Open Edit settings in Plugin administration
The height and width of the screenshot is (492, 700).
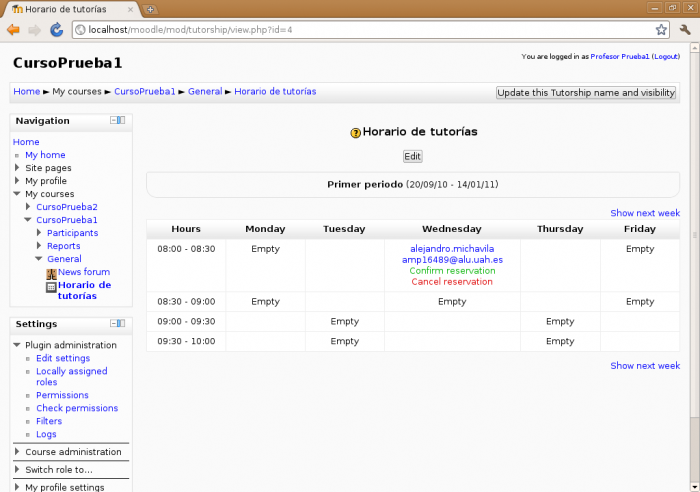pyautogui.click(x=63, y=358)
